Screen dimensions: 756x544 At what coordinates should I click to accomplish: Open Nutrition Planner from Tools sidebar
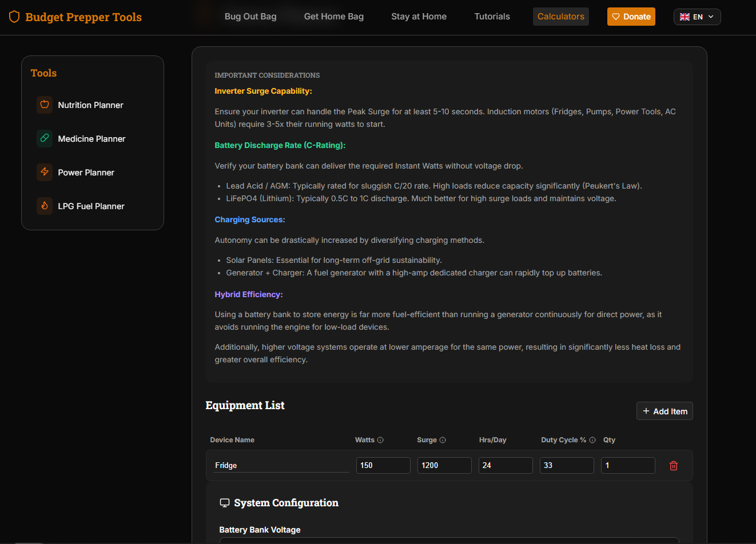point(93,105)
